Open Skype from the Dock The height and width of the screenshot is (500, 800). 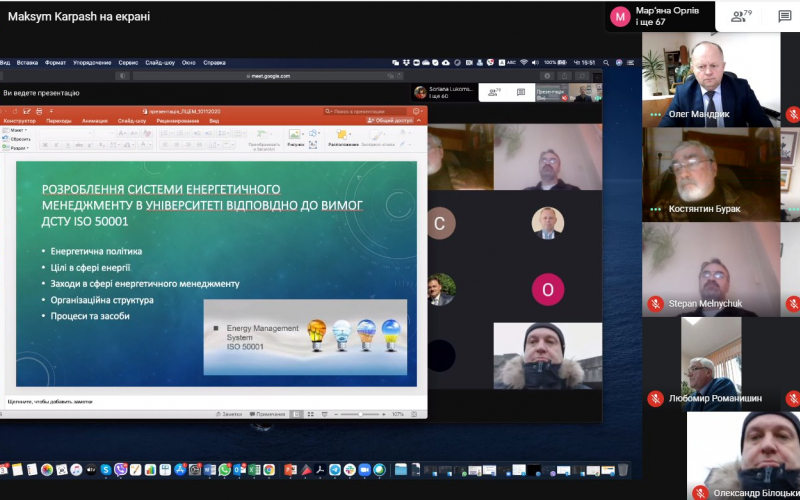[106, 470]
